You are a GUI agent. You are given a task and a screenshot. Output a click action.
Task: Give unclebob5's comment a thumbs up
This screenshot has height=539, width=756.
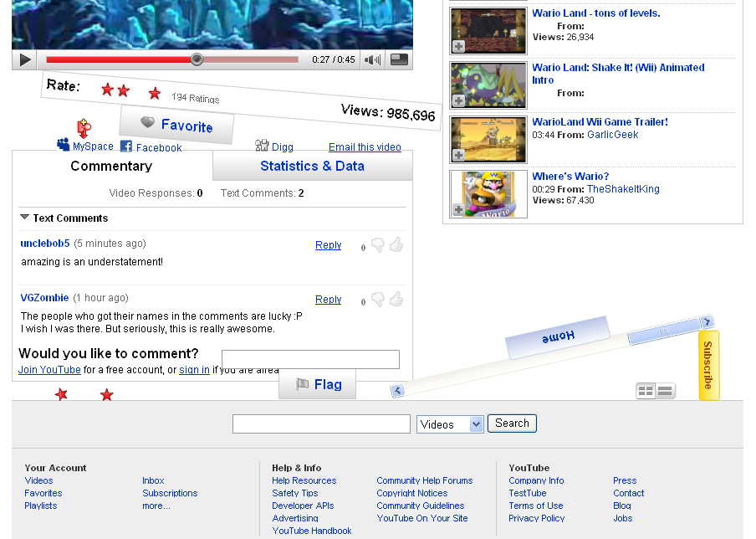point(396,244)
